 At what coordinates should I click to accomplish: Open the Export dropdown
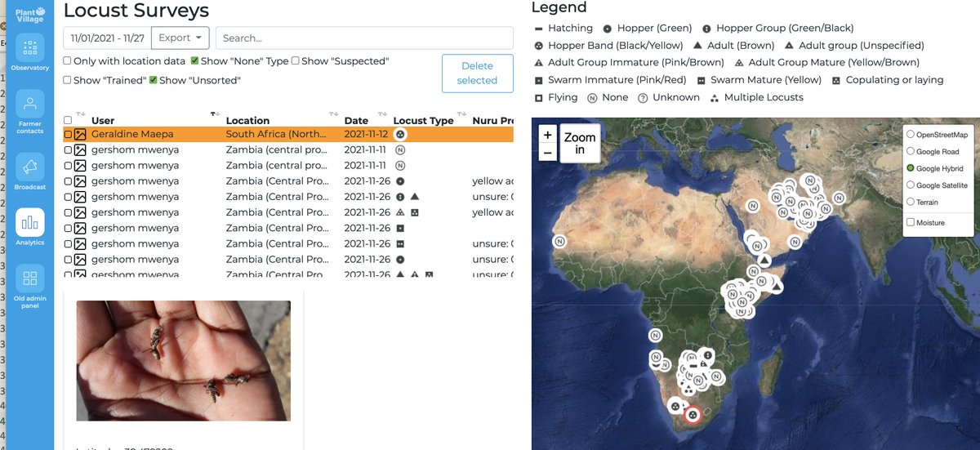(x=180, y=38)
